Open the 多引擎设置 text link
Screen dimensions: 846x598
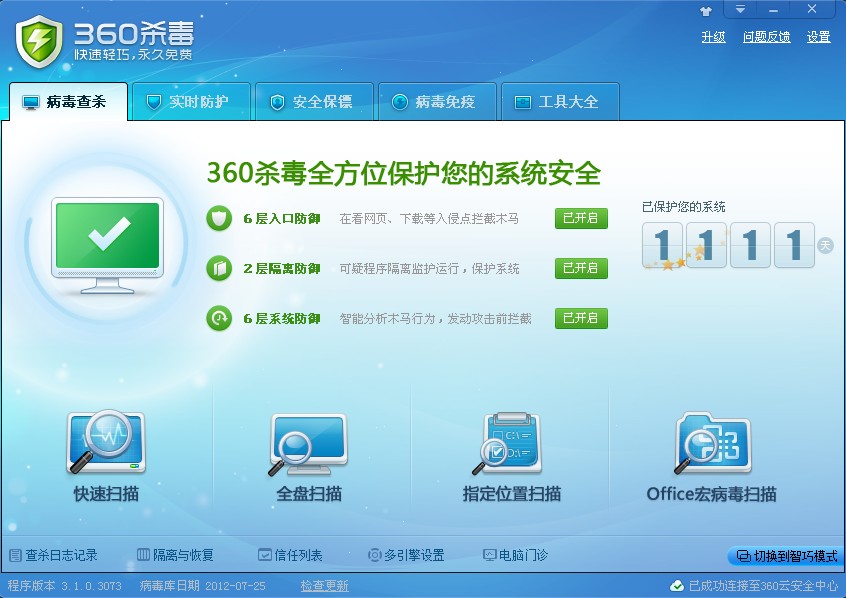[x=414, y=555]
